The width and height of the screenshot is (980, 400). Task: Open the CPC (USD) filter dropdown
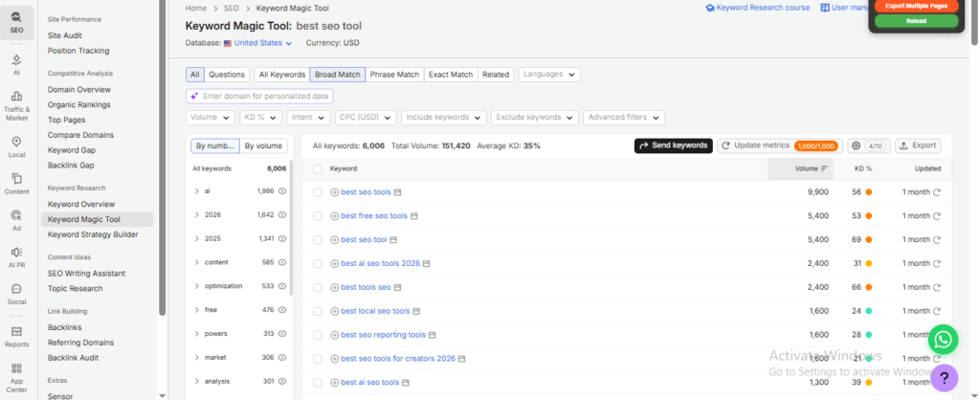tap(366, 118)
